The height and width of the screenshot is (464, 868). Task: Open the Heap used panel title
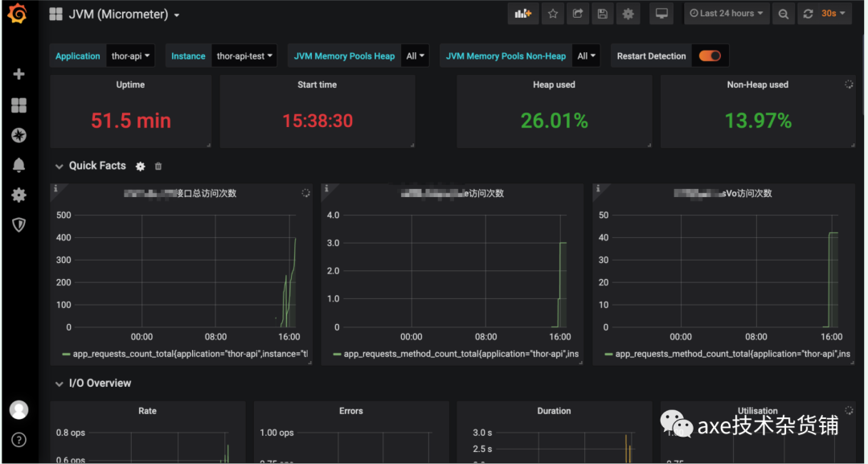point(554,84)
